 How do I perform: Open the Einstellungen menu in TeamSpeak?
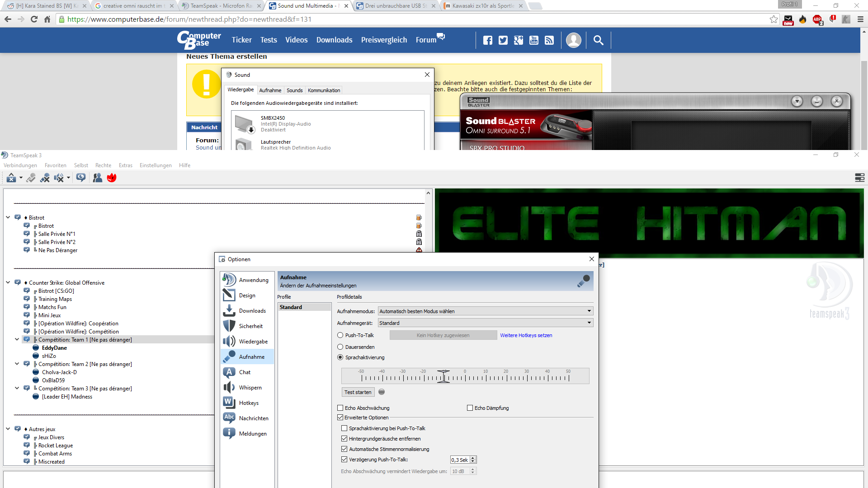click(x=156, y=165)
